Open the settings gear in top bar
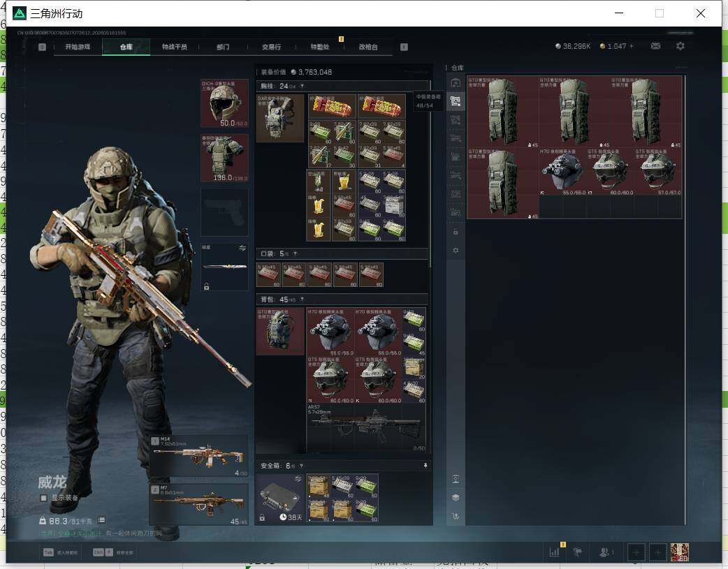 (x=680, y=46)
